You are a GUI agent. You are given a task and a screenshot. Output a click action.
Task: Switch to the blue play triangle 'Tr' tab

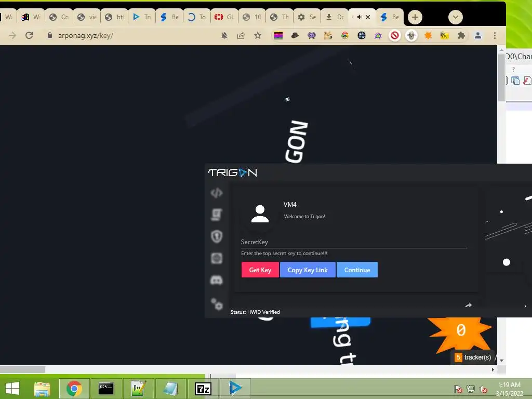[142, 17]
